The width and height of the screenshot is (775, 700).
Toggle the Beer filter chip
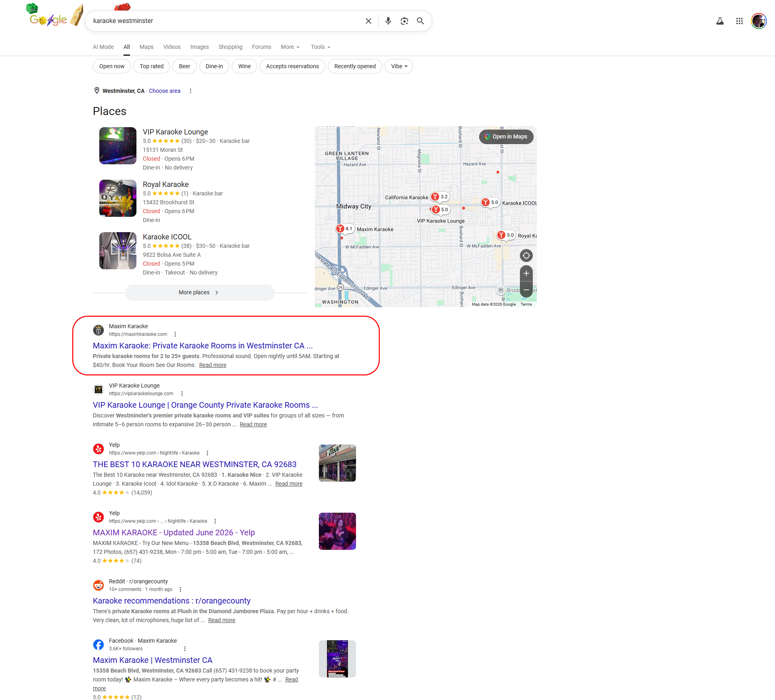click(x=184, y=66)
